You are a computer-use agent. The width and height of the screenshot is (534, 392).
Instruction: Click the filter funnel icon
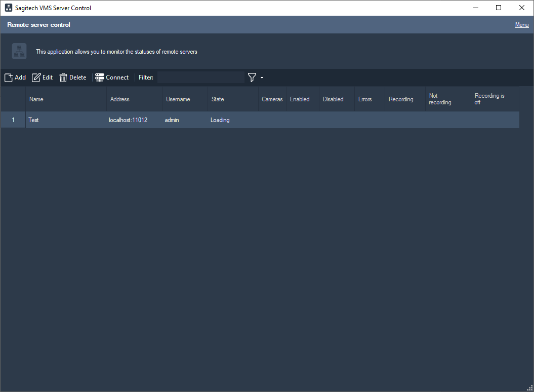coord(252,77)
